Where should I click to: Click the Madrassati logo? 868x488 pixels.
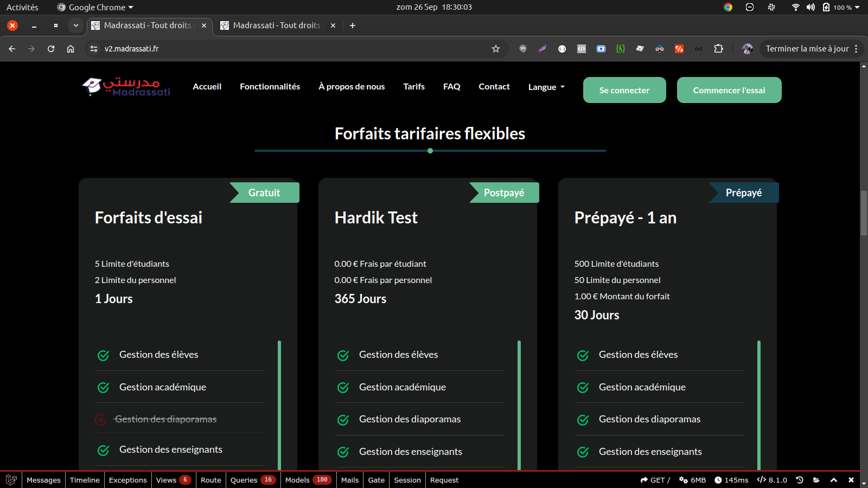(126, 87)
